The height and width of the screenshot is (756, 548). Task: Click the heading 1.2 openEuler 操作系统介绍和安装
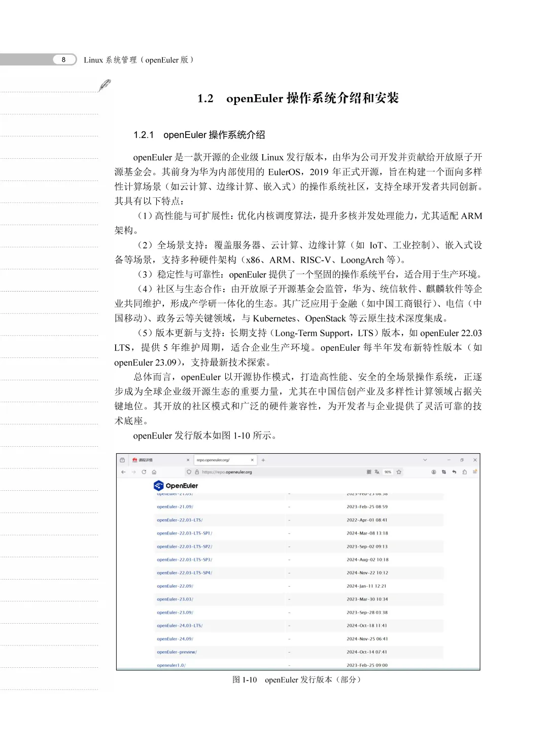tap(298, 98)
